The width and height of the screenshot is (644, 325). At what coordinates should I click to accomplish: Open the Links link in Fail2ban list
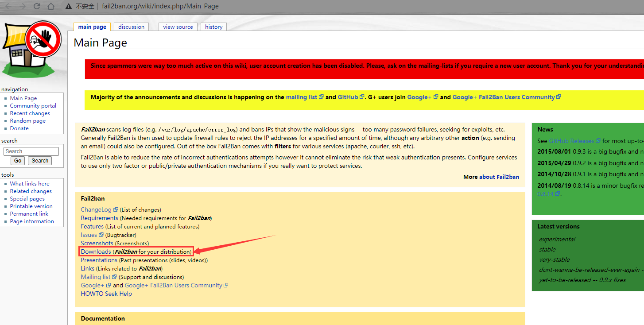click(88, 268)
